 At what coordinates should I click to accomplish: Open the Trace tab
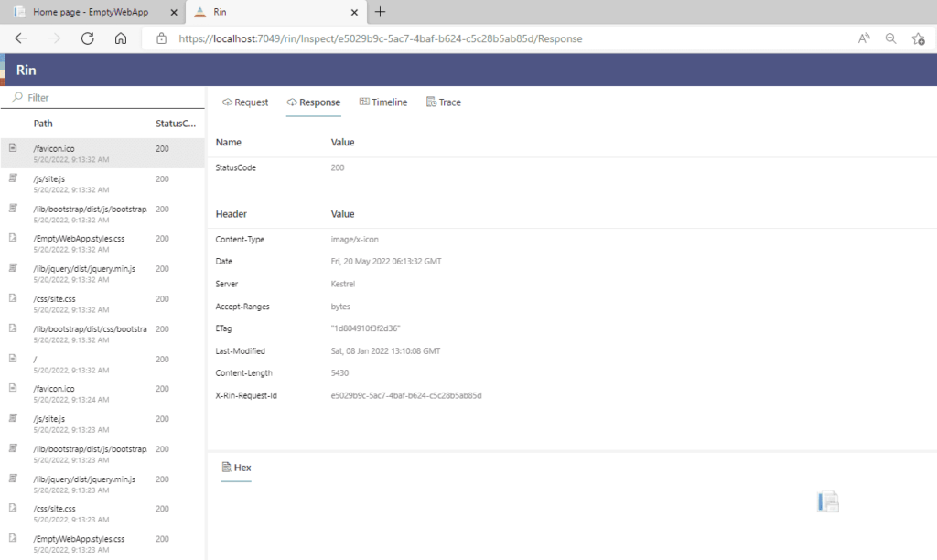[443, 102]
